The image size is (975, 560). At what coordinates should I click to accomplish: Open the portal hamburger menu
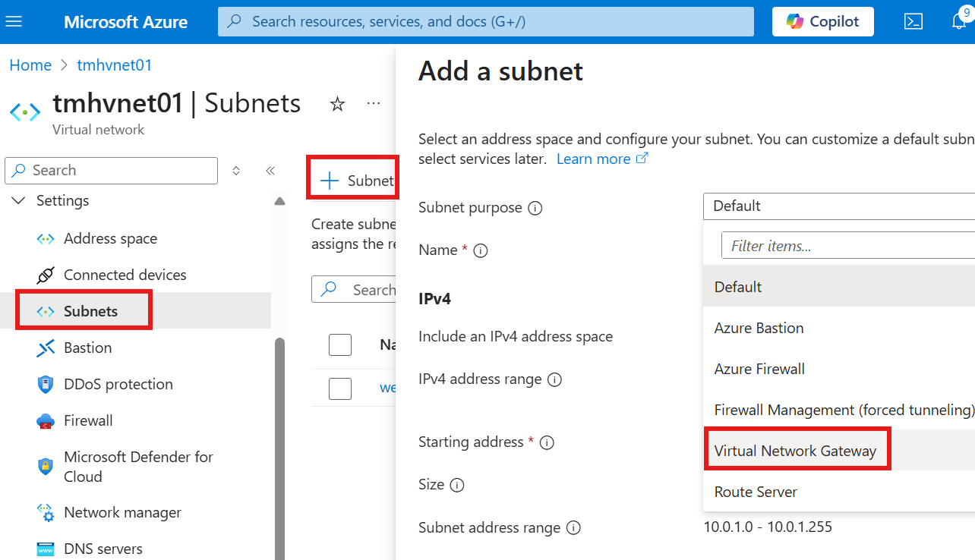pos(14,21)
